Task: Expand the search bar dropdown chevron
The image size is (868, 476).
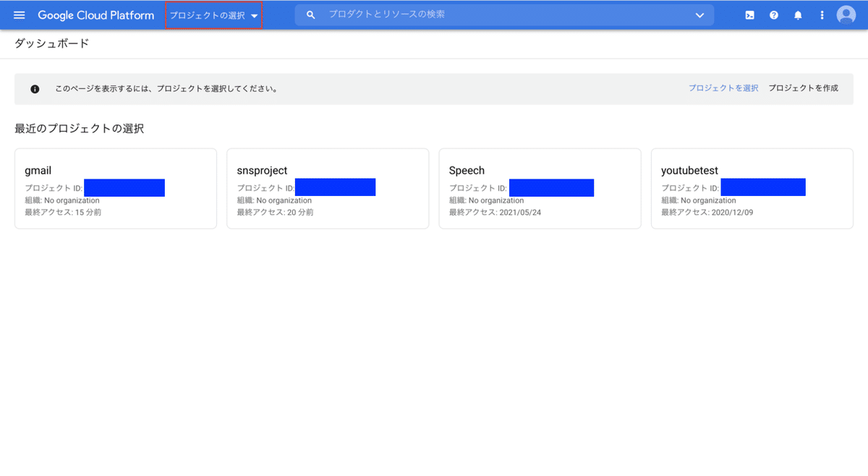Action: (699, 15)
